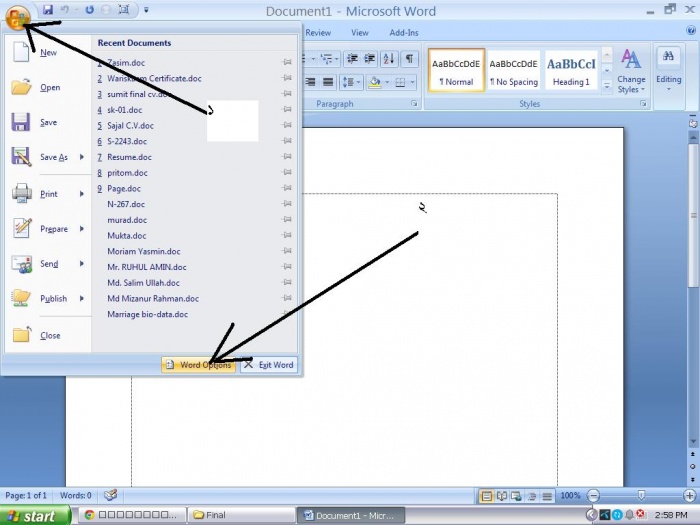Click the Sort A-Z icon
This screenshot has width=700, height=525.
click(x=389, y=58)
